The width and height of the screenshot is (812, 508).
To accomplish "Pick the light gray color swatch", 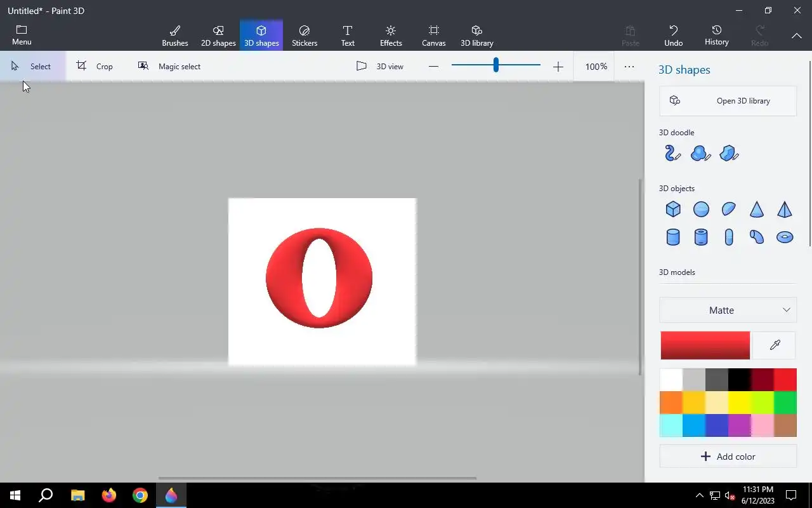I will (x=694, y=380).
